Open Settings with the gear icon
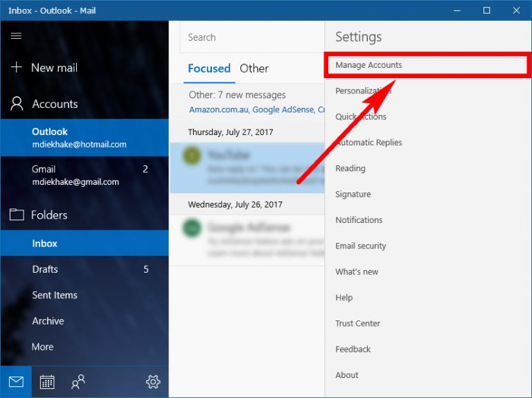 [153, 381]
